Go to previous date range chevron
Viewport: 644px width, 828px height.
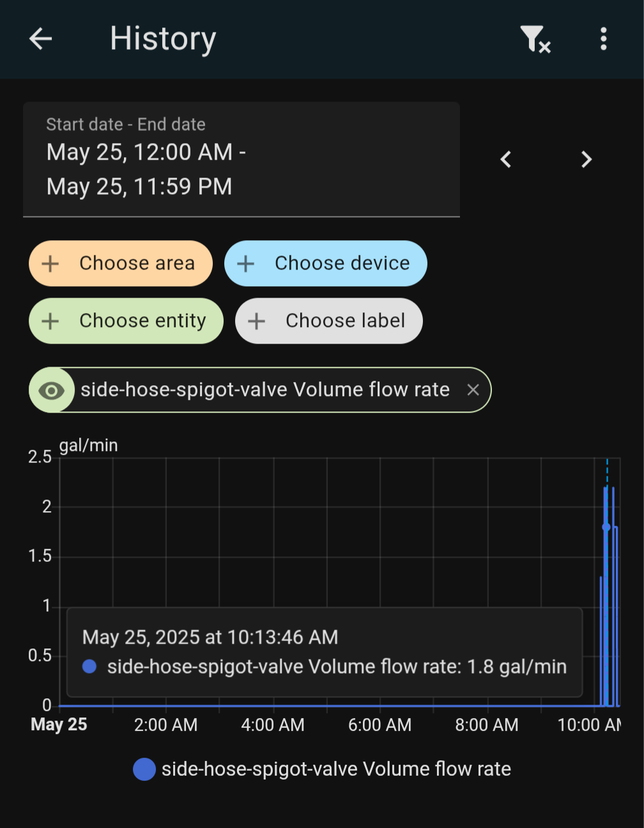506,159
